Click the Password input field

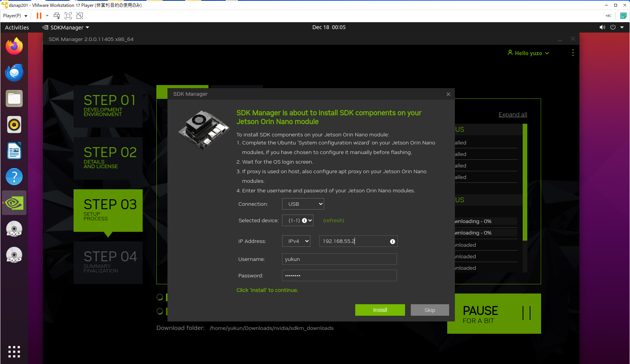[340, 275]
